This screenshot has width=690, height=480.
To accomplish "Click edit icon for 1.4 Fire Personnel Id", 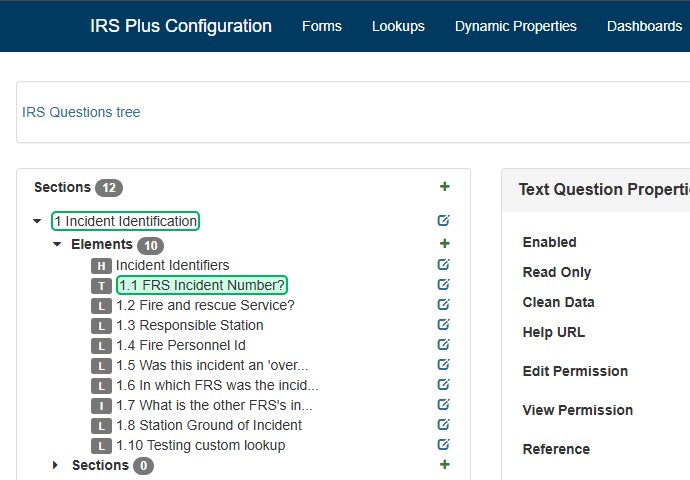I will coord(444,345).
